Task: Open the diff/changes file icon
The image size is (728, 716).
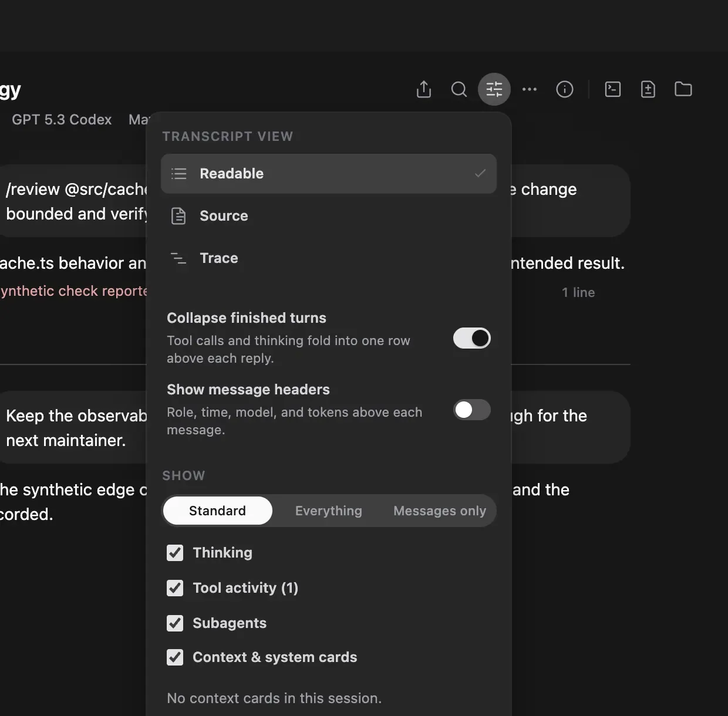Action: point(648,89)
